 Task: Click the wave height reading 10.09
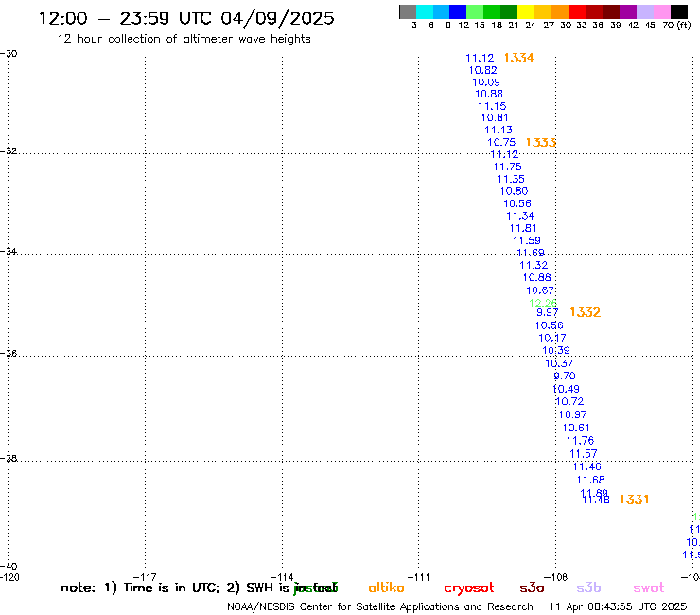(486, 82)
